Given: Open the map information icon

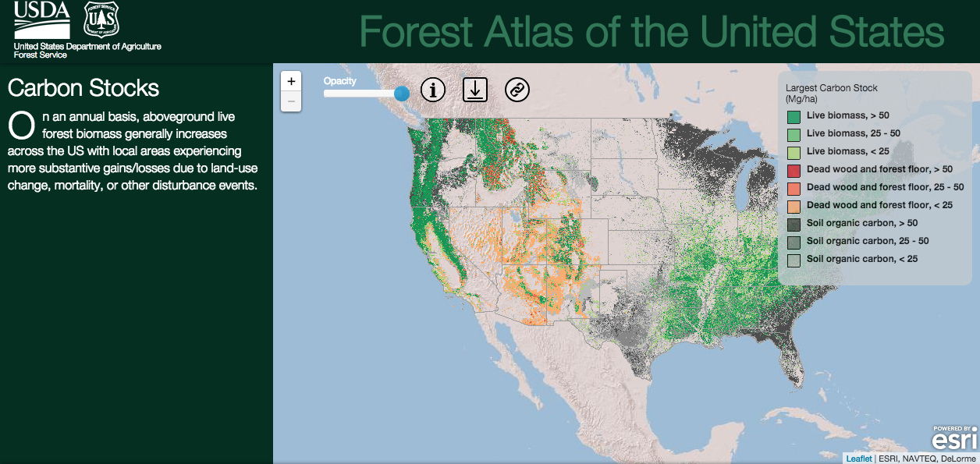Looking at the screenshot, I should pos(433,90).
